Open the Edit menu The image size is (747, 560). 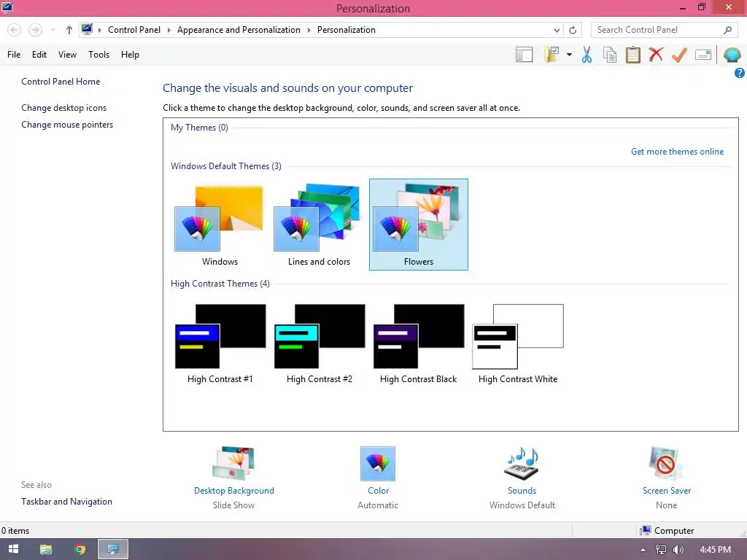coord(39,55)
